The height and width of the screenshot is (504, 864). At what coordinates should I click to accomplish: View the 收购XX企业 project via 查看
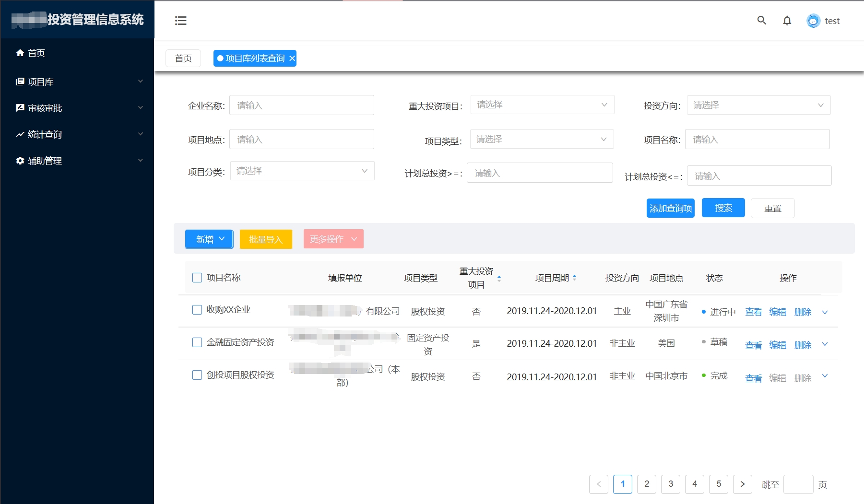754,312
